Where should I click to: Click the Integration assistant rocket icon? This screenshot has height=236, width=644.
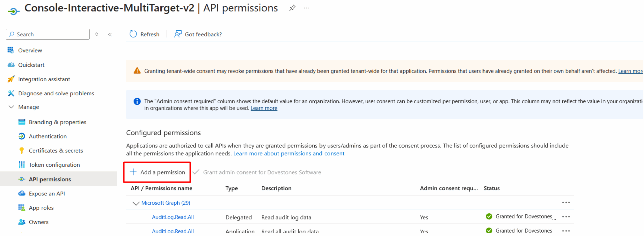click(x=11, y=79)
